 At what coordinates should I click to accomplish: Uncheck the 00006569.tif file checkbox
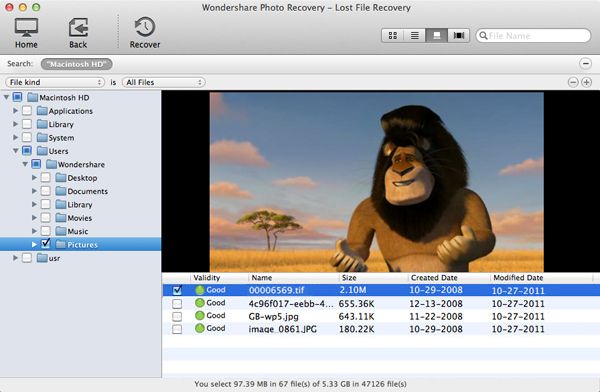177,290
